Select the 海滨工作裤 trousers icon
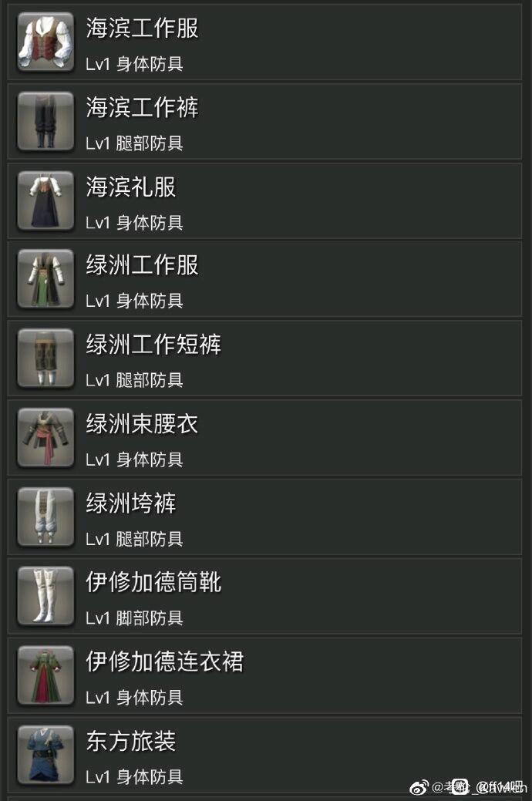Screen dimensions: 532x801 pyautogui.click(x=46, y=121)
